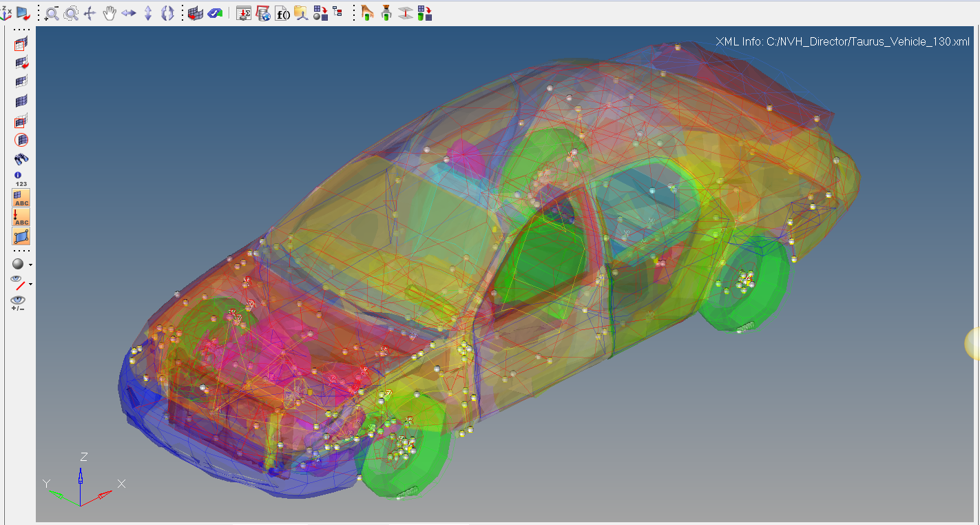Open the f() function expression tool
This screenshot has height=525, width=980.
282,13
